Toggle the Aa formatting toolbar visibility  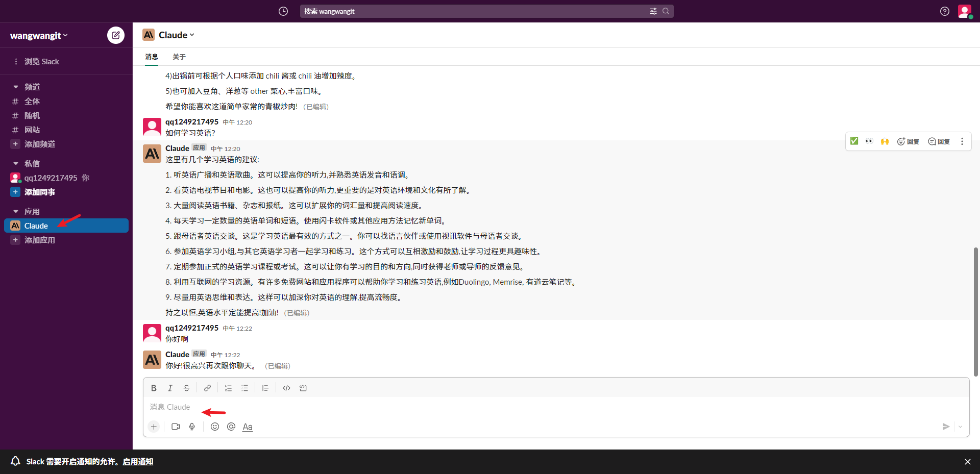tap(248, 427)
